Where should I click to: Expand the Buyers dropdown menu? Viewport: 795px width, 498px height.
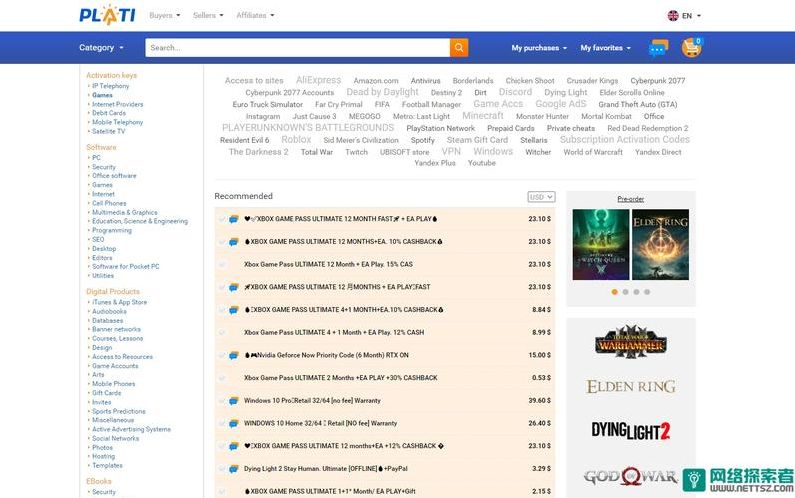click(164, 16)
